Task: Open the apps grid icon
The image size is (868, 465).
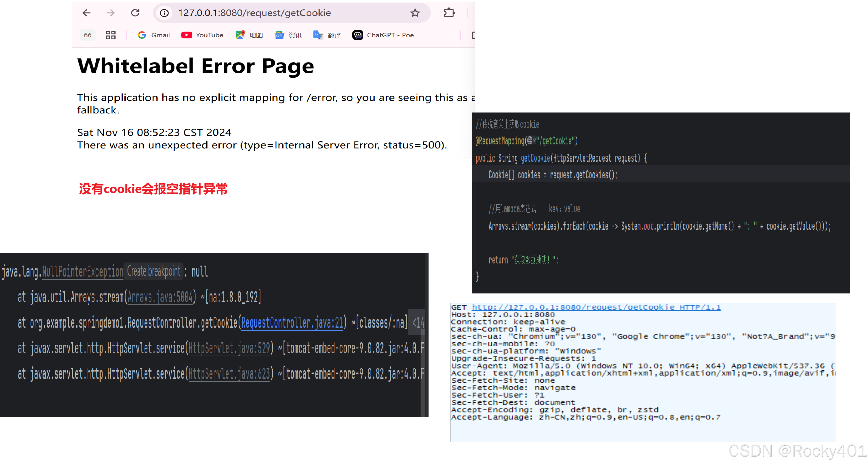Action: point(111,35)
